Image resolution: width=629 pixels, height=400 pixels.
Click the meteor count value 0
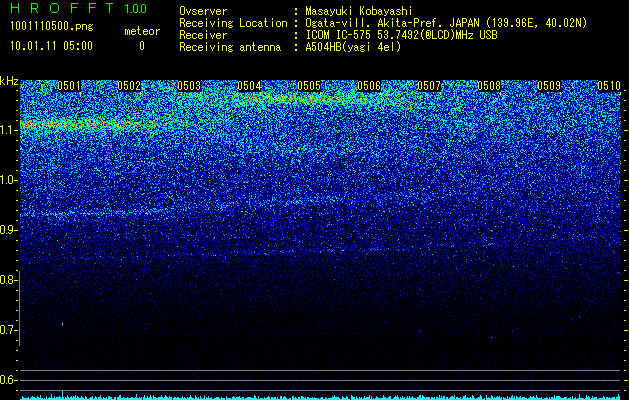point(142,46)
